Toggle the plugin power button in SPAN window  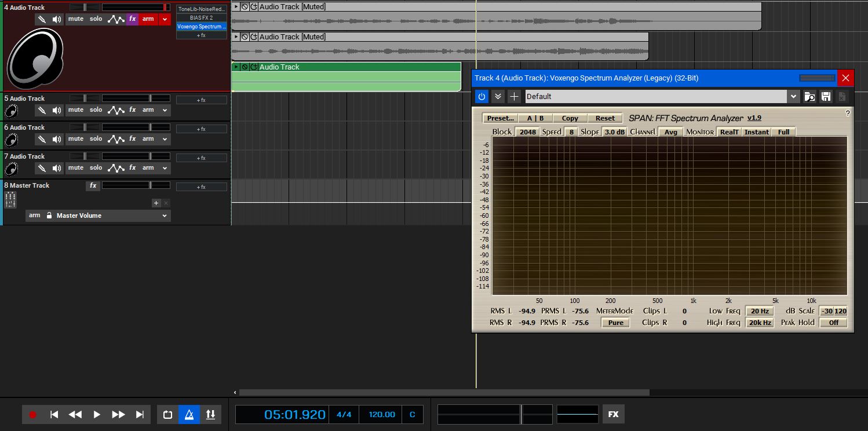coord(482,96)
